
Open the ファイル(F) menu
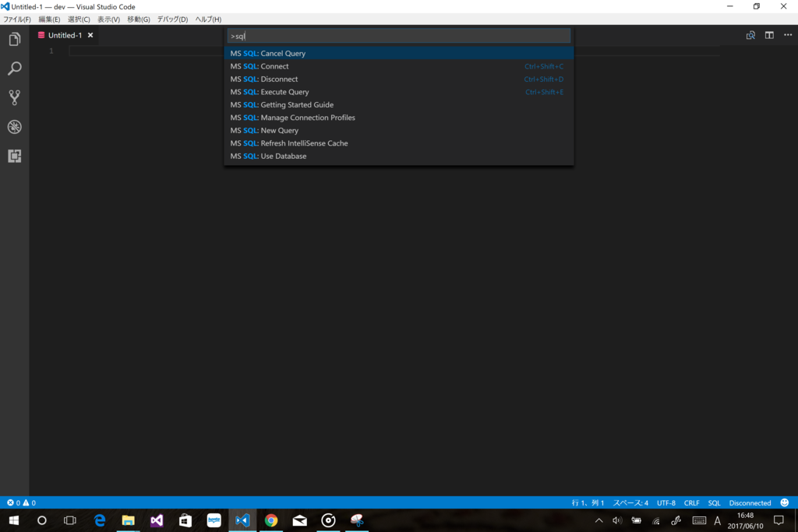(17, 19)
